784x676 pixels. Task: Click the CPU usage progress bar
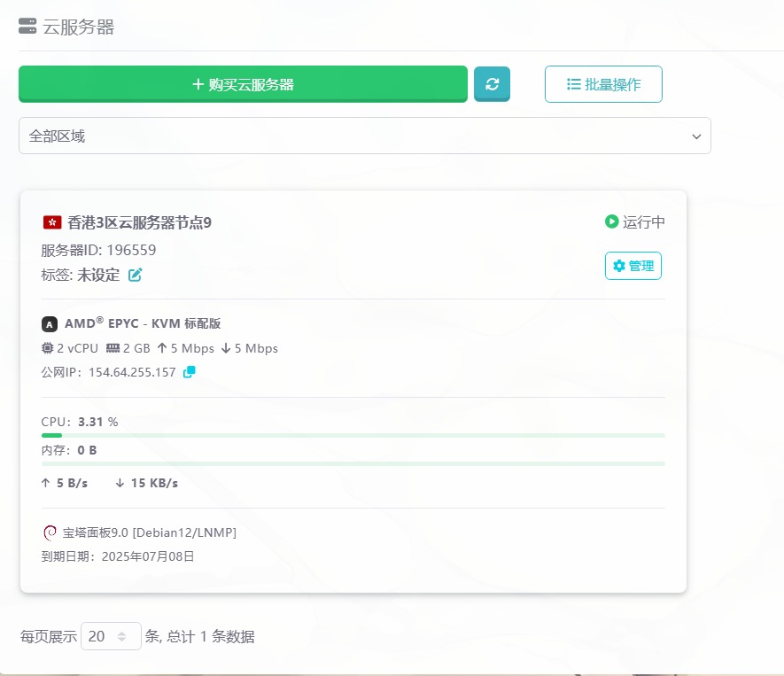353,436
